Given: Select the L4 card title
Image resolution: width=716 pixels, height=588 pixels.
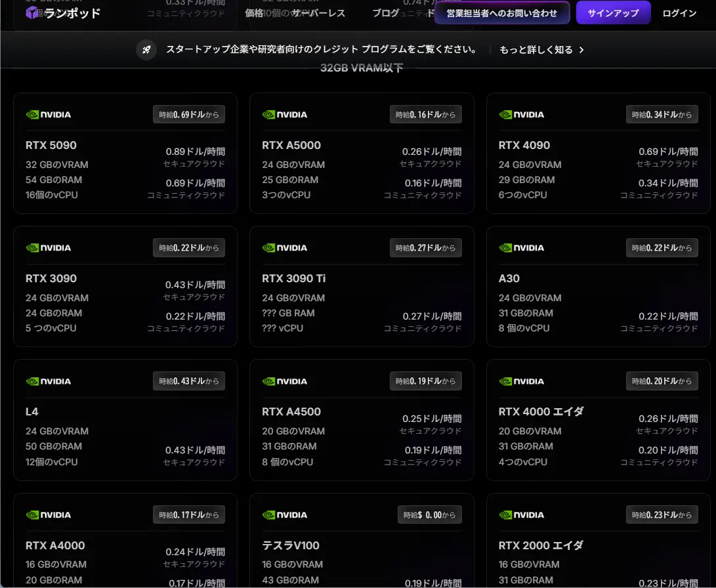Looking at the screenshot, I should click(32, 411).
